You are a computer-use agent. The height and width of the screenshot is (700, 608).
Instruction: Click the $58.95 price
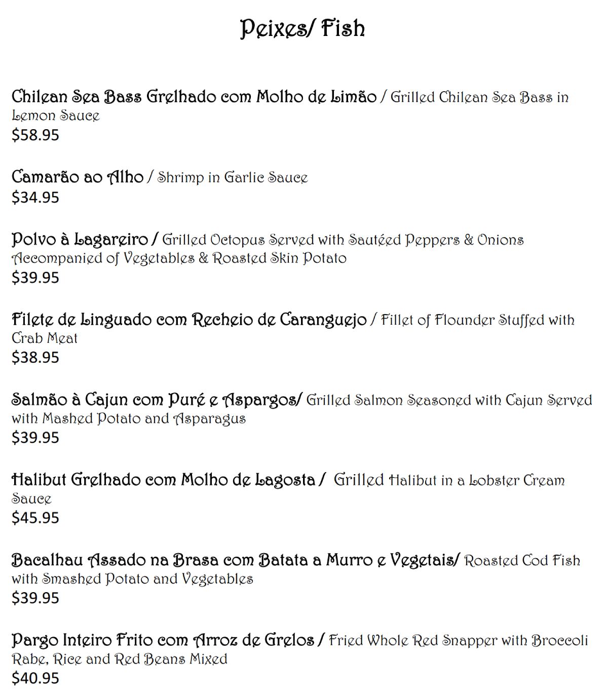coord(35,135)
